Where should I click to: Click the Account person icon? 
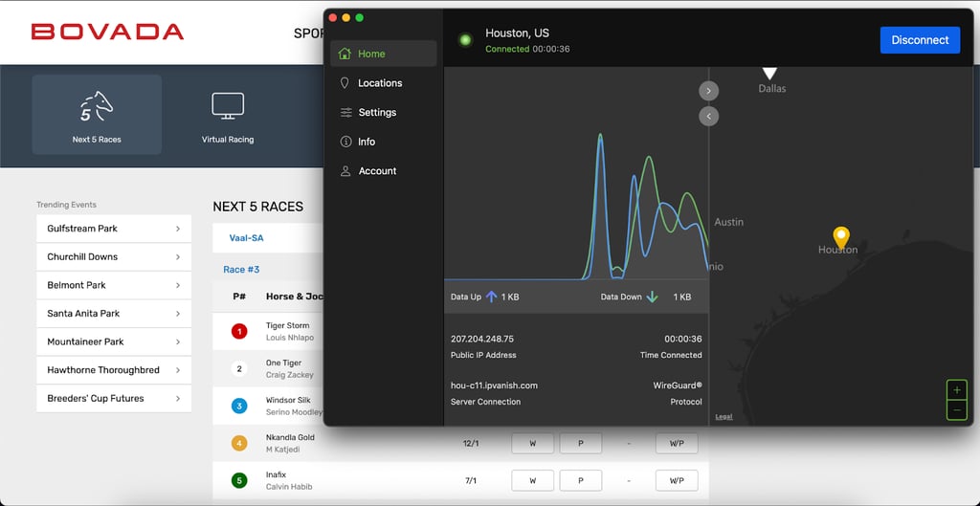(345, 171)
